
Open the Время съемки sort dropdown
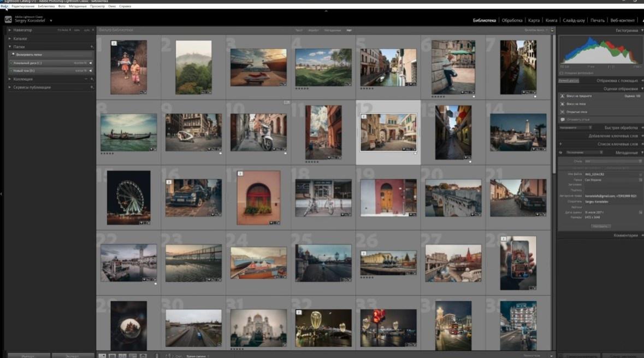[198, 356]
